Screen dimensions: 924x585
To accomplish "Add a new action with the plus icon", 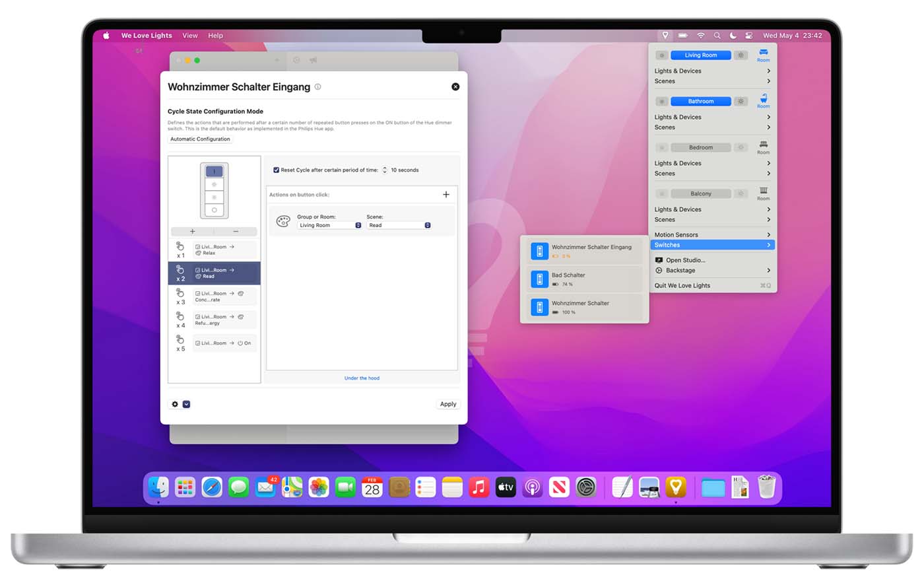I will [x=446, y=195].
